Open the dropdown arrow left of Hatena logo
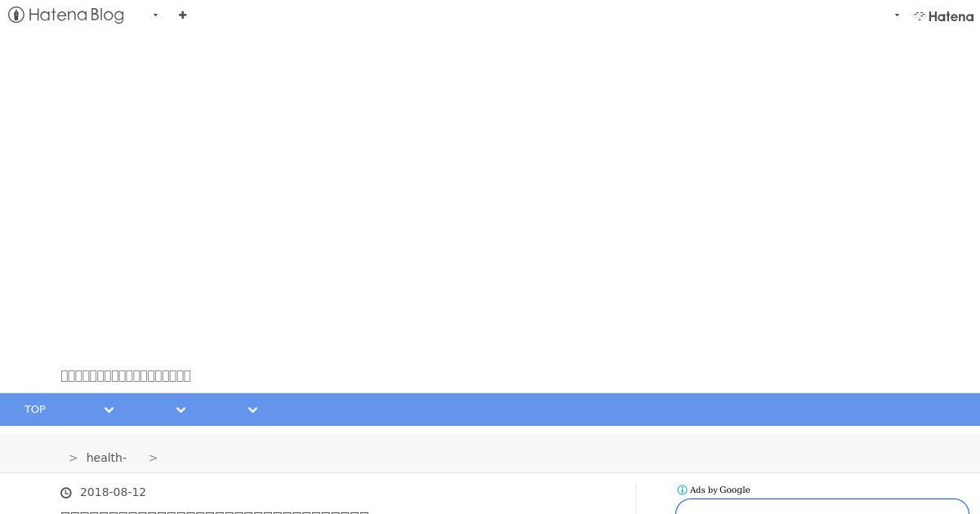This screenshot has height=514, width=980. click(897, 15)
